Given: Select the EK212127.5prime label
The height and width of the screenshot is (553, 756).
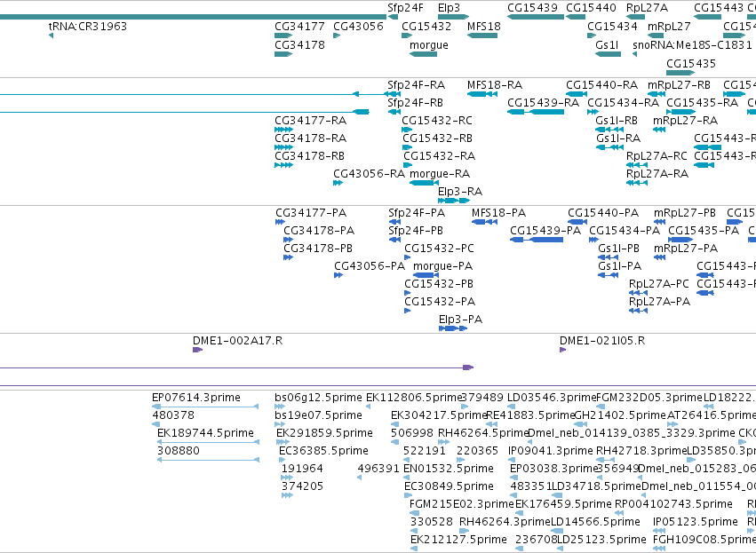Looking at the screenshot, I should coord(458,540).
